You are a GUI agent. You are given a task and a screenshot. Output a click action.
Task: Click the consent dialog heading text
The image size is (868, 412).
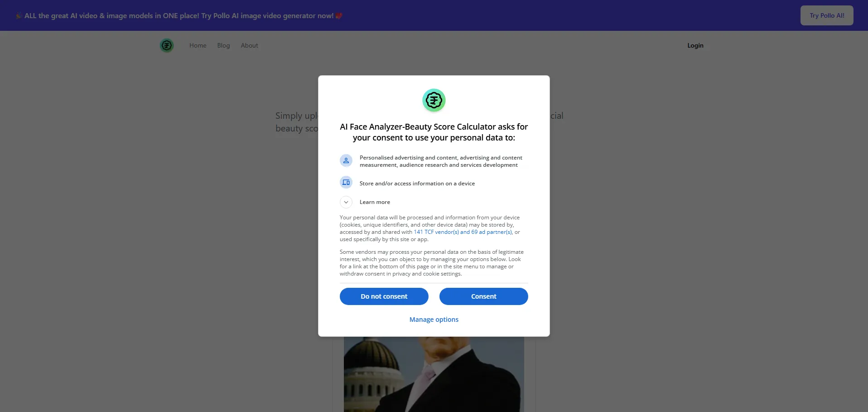coord(434,132)
